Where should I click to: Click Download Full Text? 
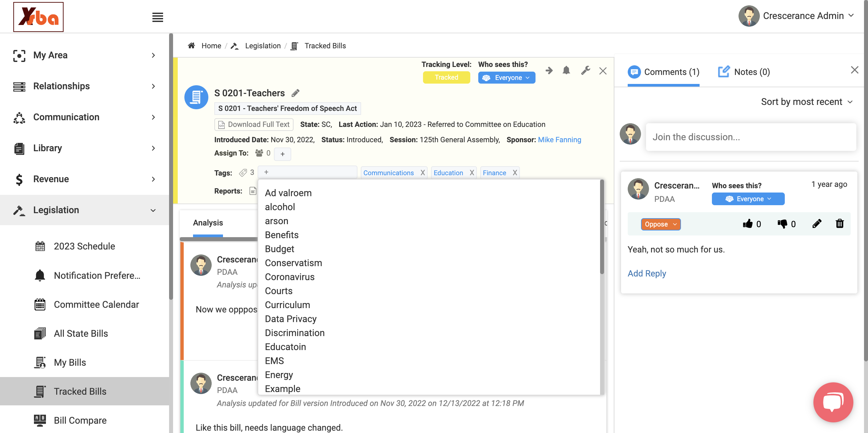(254, 125)
